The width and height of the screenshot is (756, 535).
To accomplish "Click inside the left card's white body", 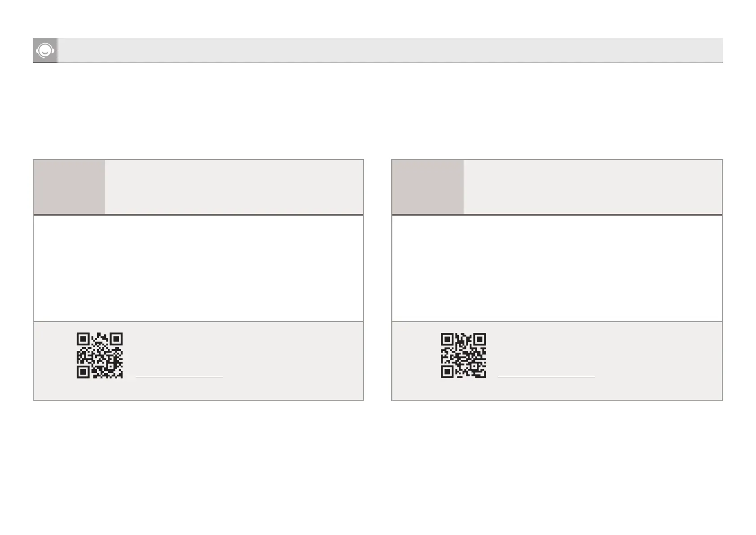I will 198,268.
